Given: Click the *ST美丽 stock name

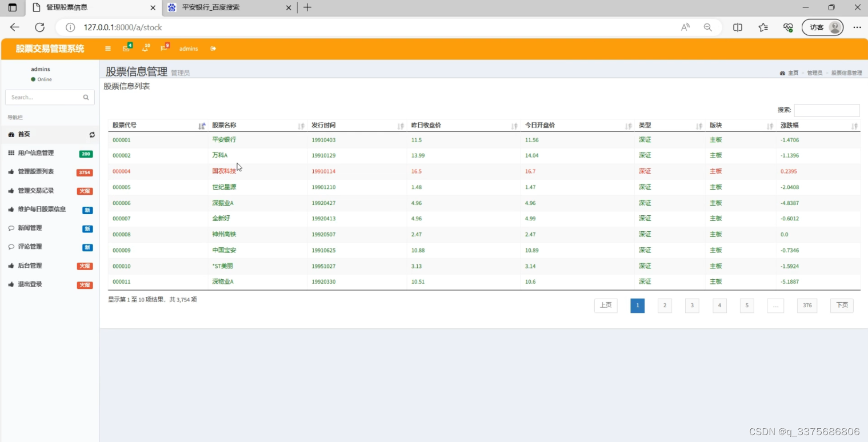Looking at the screenshot, I should point(222,266).
